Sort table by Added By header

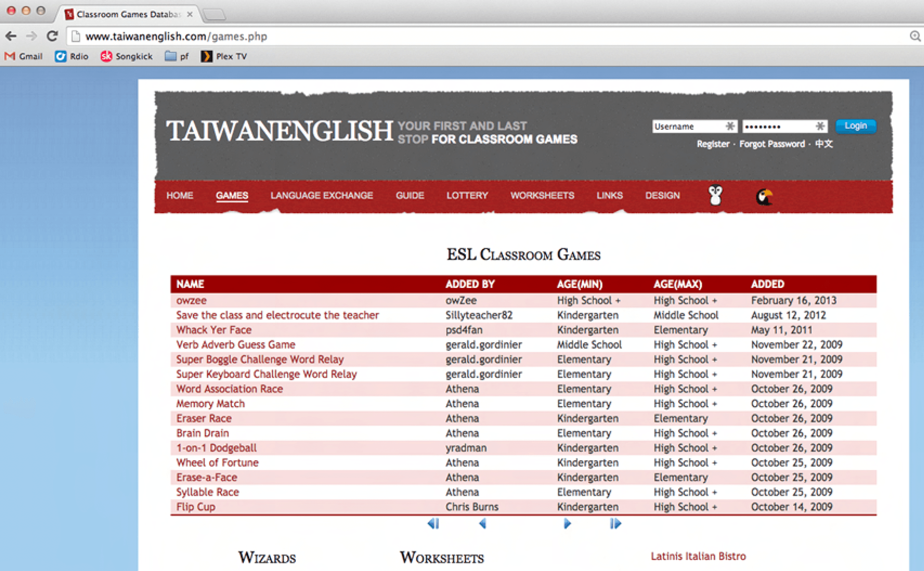click(x=470, y=284)
